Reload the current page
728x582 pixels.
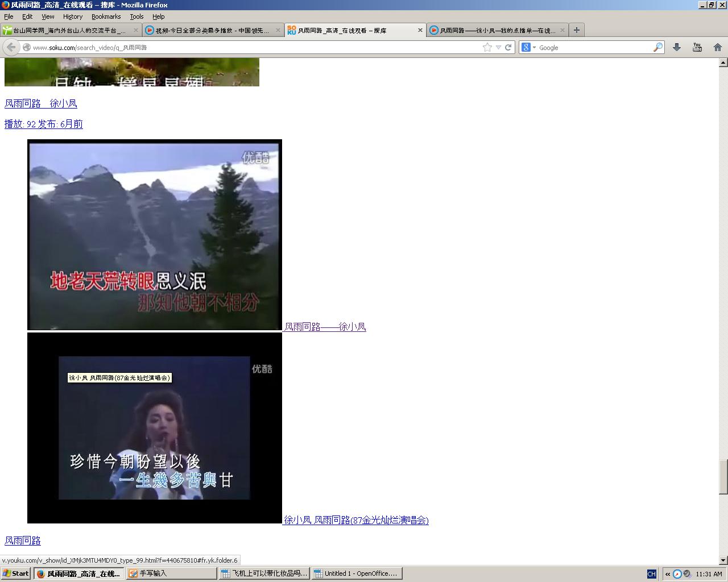click(x=508, y=48)
